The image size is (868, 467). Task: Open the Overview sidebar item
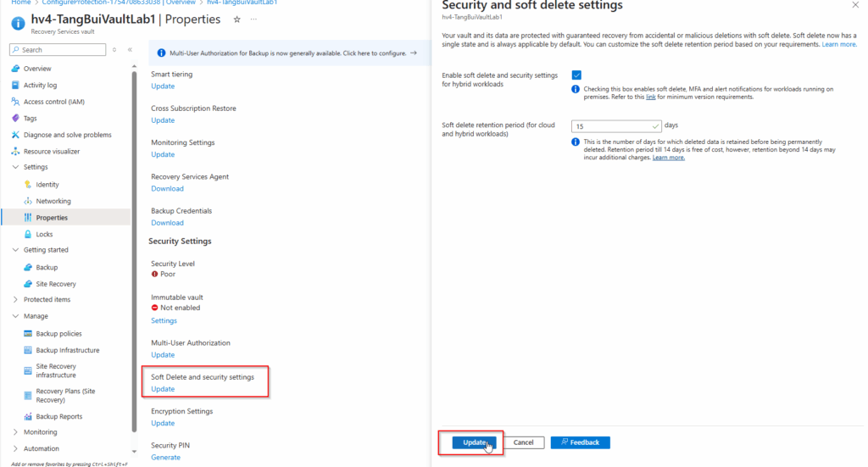pos(37,69)
